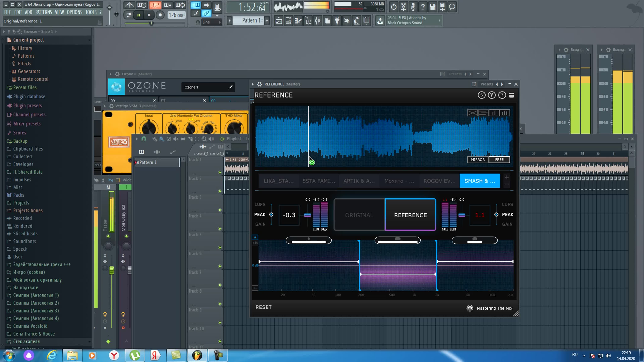The height and width of the screenshot is (362, 644).
Task: Open the FILE menu
Action: click(x=8, y=12)
